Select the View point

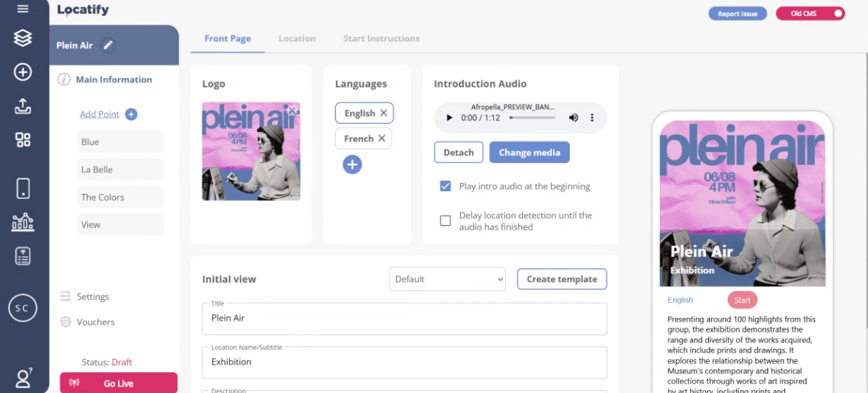click(120, 224)
